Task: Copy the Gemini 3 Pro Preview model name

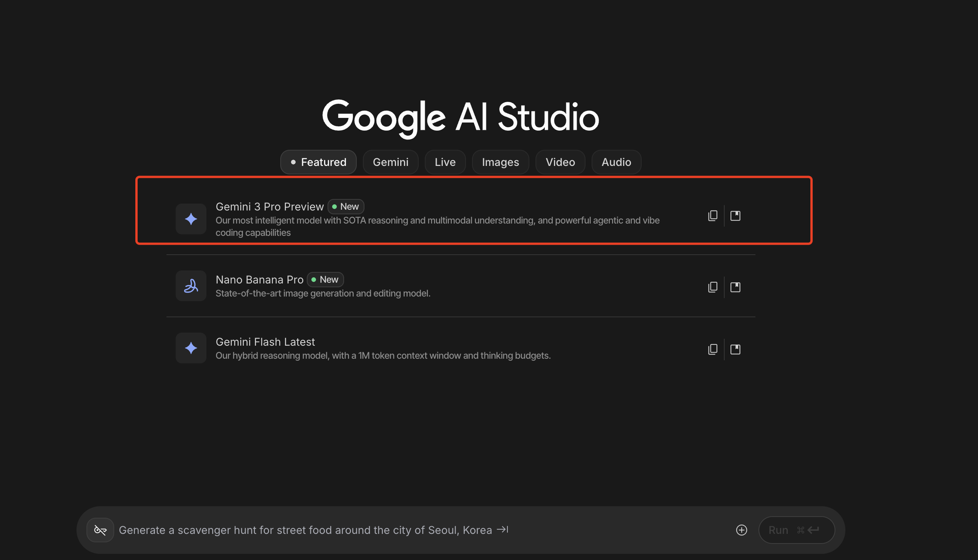Action: [712, 216]
